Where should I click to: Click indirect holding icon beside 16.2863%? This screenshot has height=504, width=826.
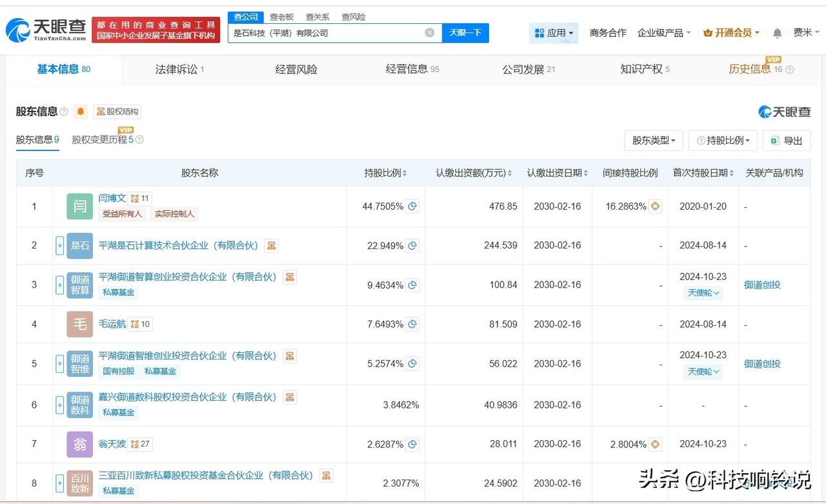(x=655, y=207)
